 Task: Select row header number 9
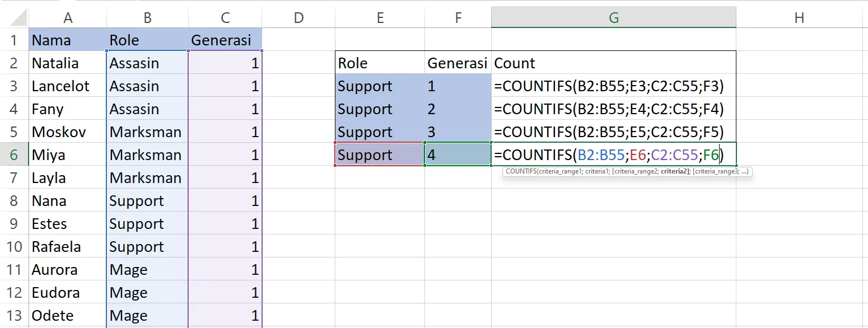(x=14, y=224)
